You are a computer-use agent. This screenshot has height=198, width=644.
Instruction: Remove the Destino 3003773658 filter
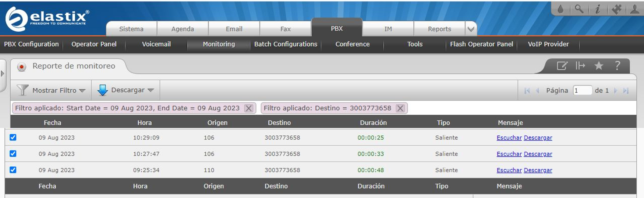400,108
